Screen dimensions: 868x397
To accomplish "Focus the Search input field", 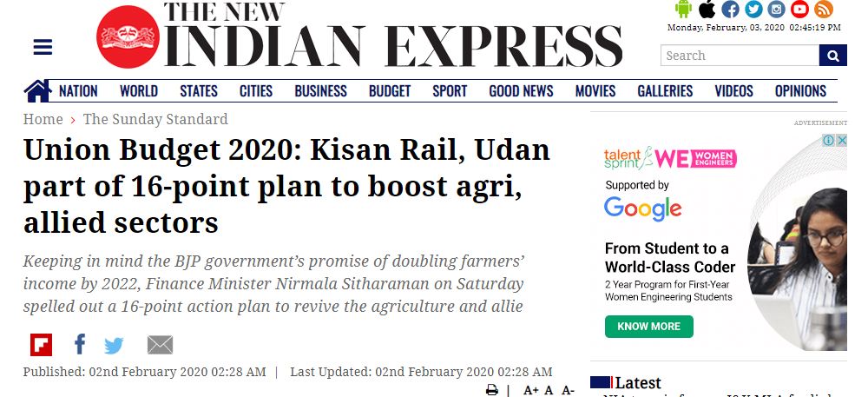I will (740, 56).
